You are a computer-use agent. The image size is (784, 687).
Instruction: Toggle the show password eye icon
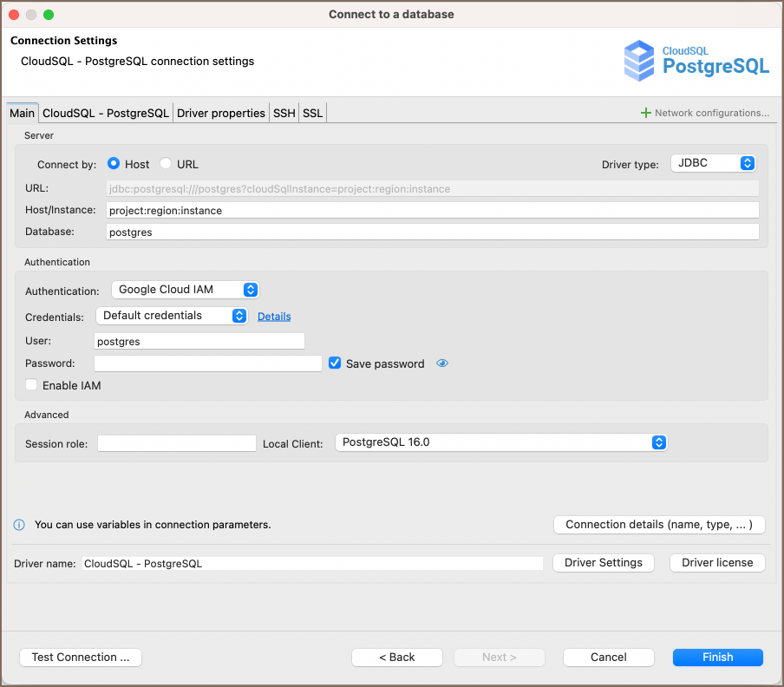(442, 363)
